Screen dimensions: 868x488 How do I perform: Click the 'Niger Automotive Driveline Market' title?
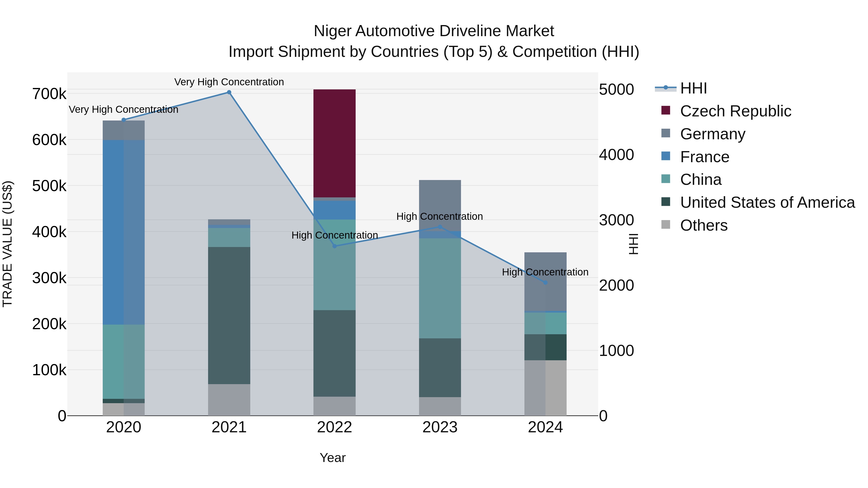pos(434,31)
